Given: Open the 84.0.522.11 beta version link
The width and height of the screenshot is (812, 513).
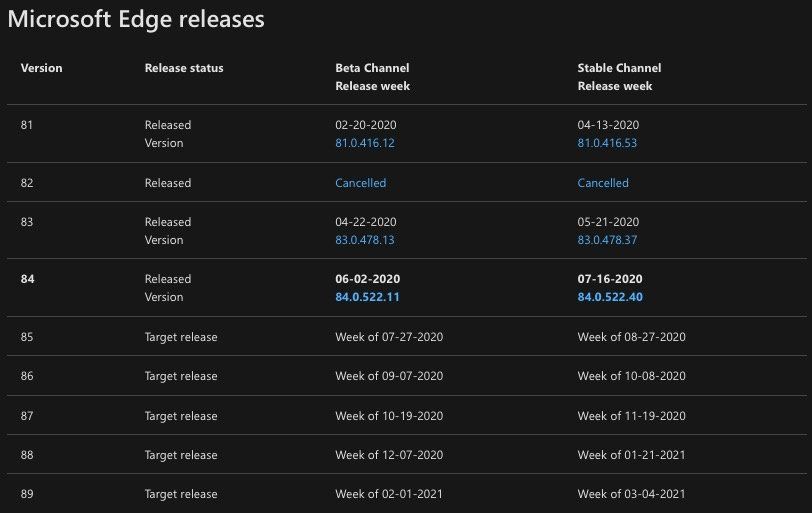Looking at the screenshot, I should click(x=367, y=297).
